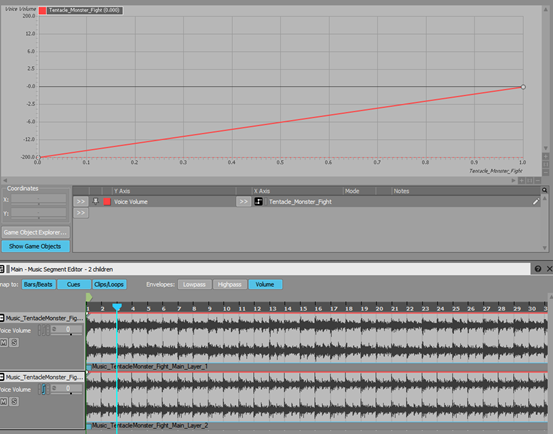This screenshot has width=553, height=434.
Task: Click the Mode column header
Action: (359, 191)
